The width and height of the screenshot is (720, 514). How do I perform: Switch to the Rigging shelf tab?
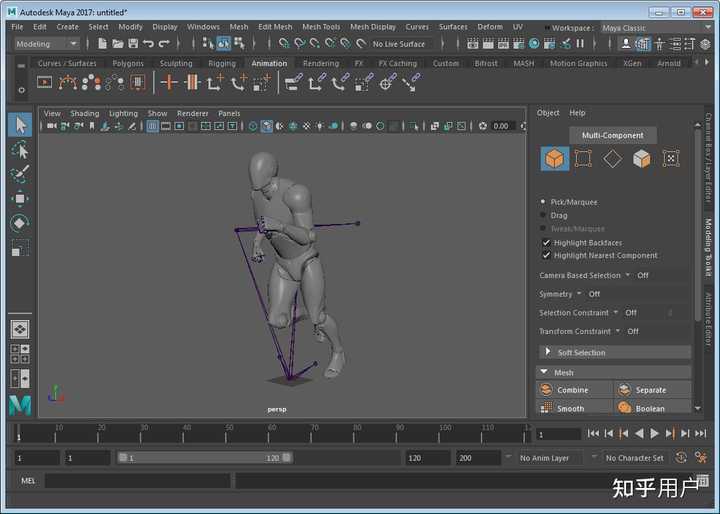coord(221,63)
